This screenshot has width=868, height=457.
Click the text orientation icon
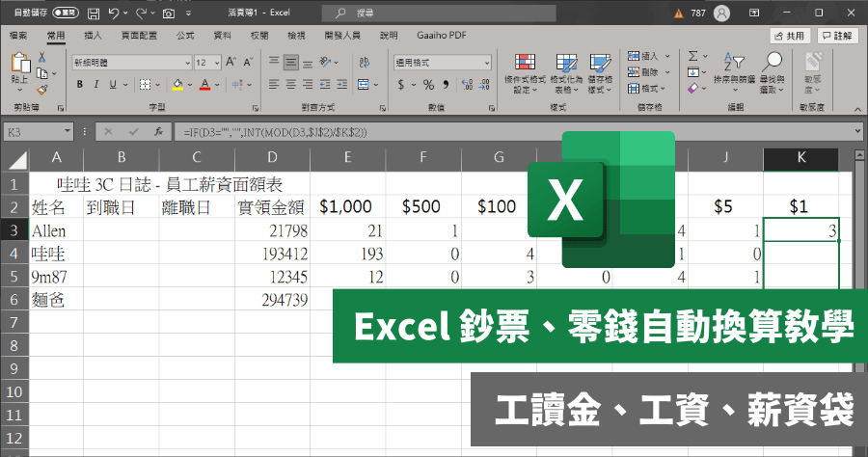coord(326,62)
